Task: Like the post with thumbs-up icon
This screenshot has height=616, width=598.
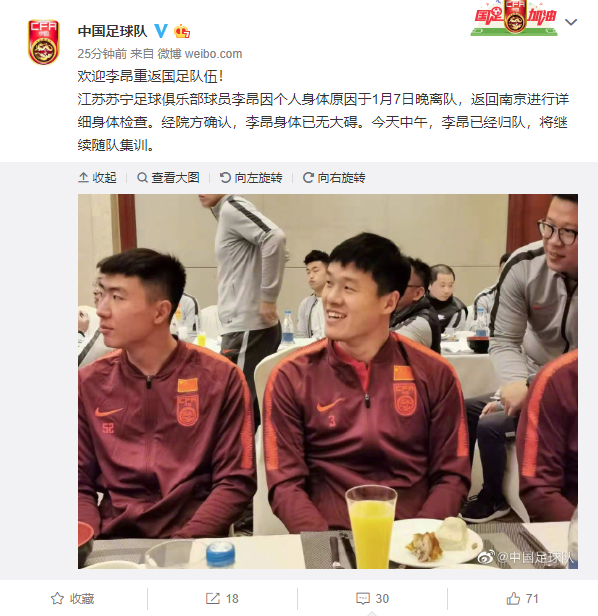Action: tap(513, 598)
